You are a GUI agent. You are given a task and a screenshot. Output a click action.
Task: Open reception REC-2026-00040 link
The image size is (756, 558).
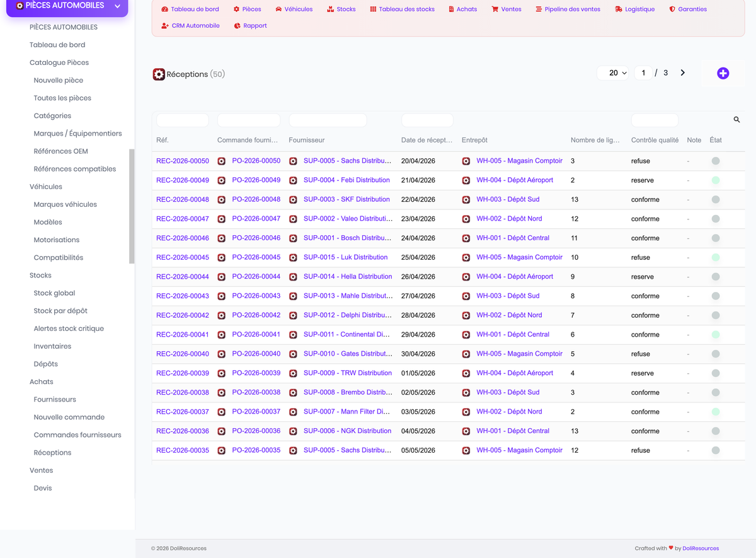tap(183, 354)
